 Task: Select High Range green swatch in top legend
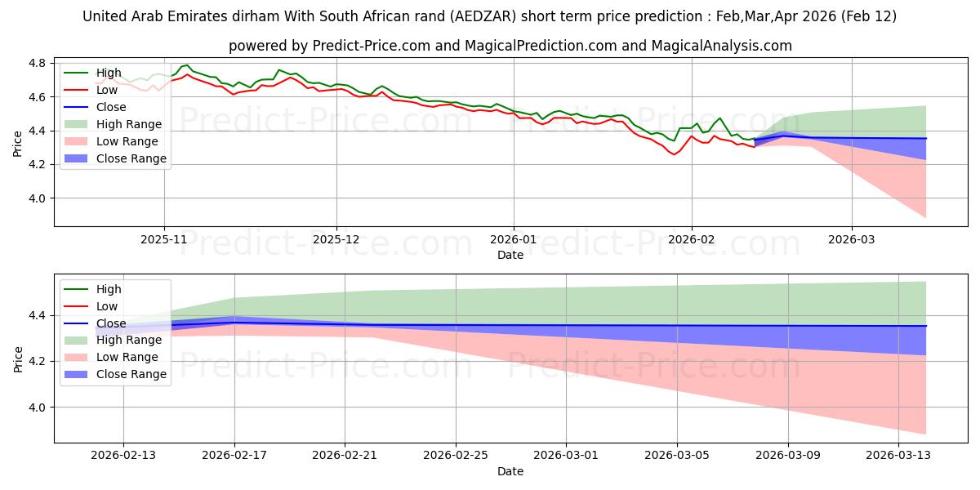(75, 125)
